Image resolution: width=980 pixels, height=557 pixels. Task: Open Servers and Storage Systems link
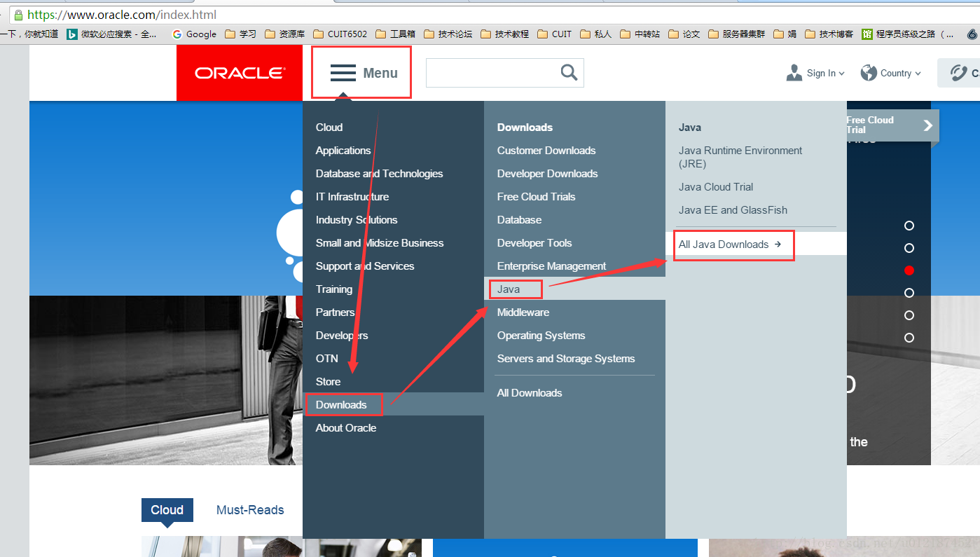click(566, 359)
